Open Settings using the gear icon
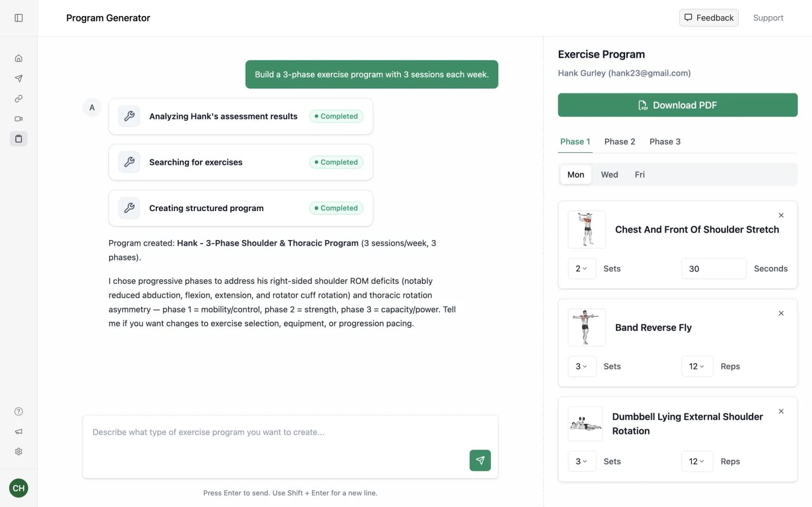 [19, 451]
